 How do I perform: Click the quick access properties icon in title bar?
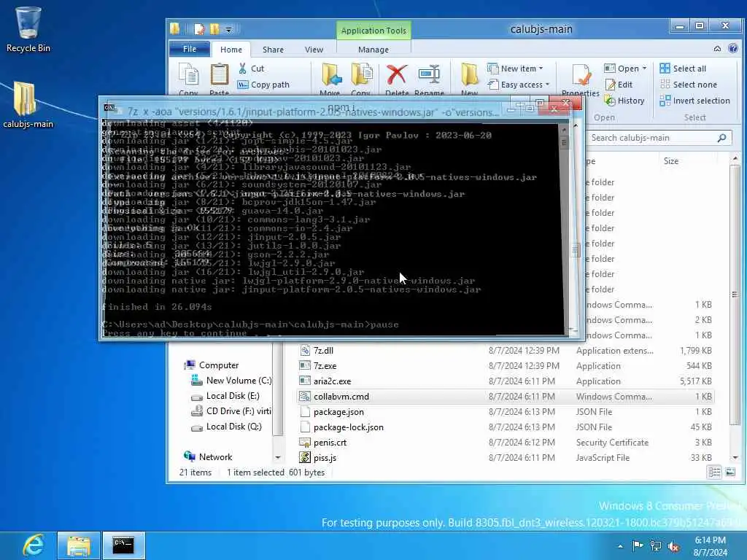199,29
